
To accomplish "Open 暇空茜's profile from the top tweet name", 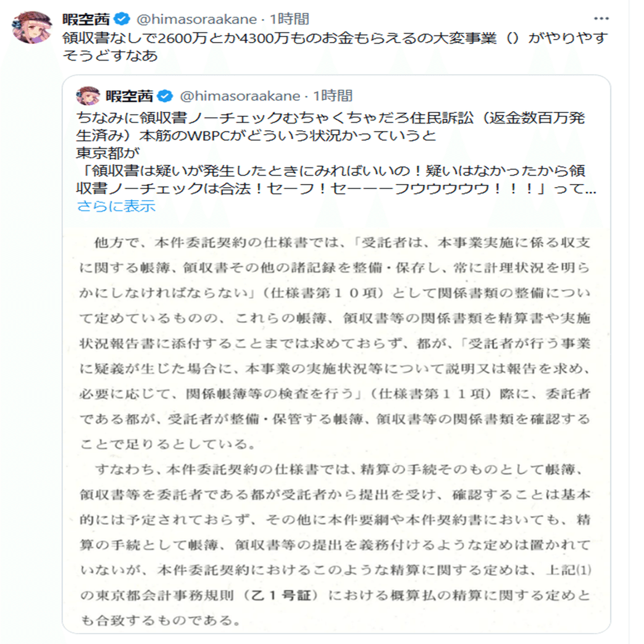I will coord(90,19).
